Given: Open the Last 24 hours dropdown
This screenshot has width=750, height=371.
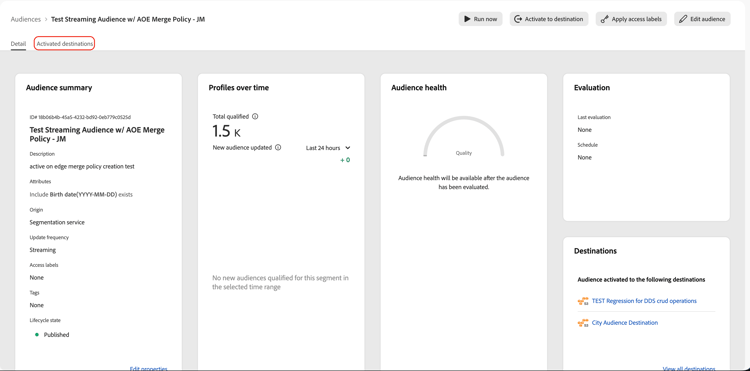Looking at the screenshot, I should pyautogui.click(x=328, y=148).
